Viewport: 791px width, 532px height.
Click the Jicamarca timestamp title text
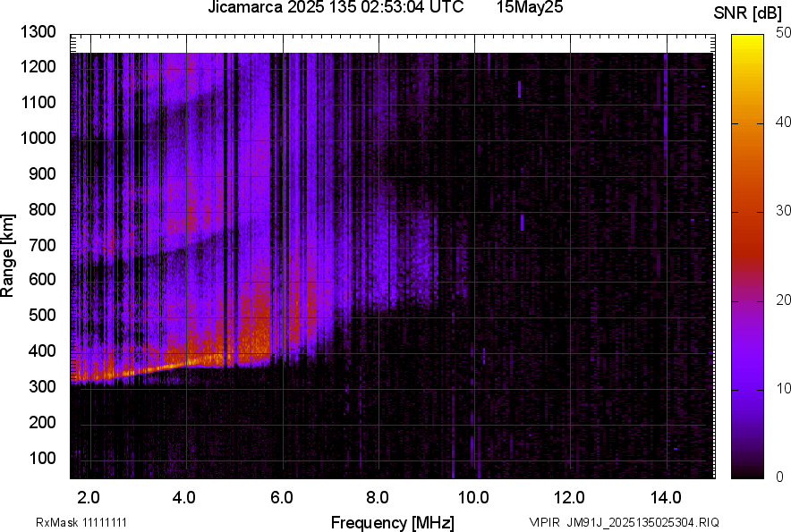(x=336, y=8)
